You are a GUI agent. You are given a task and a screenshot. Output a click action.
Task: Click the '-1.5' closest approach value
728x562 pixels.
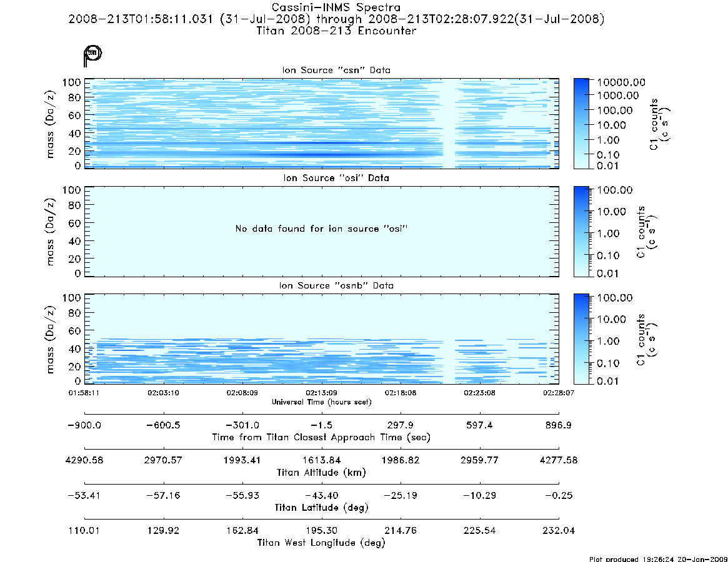(321, 425)
